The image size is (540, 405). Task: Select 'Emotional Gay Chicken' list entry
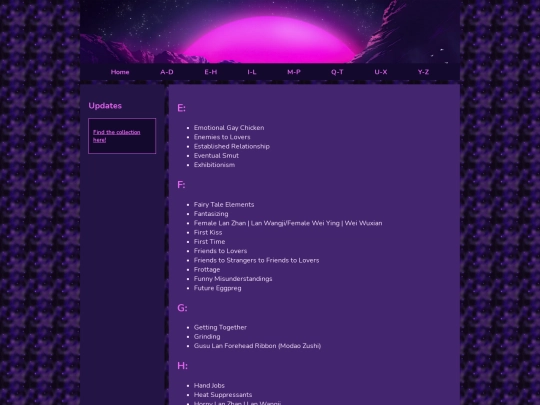point(229,128)
